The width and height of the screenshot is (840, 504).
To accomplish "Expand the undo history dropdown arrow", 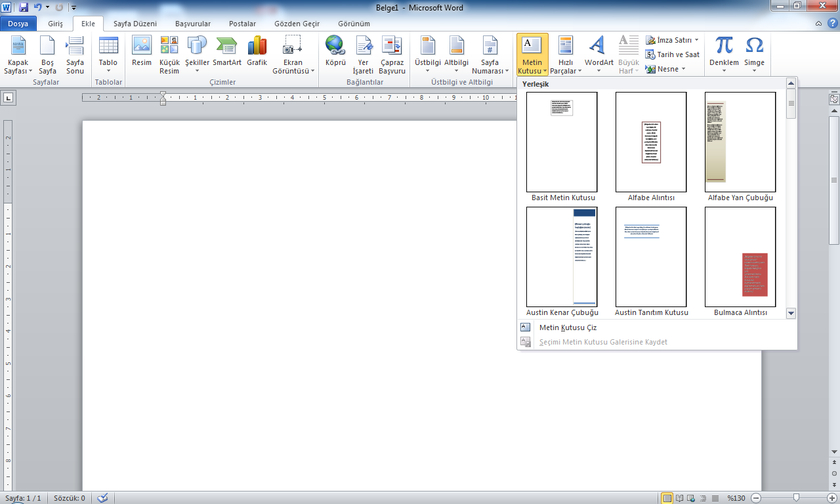I will pyautogui.click(x=47, y=7).
